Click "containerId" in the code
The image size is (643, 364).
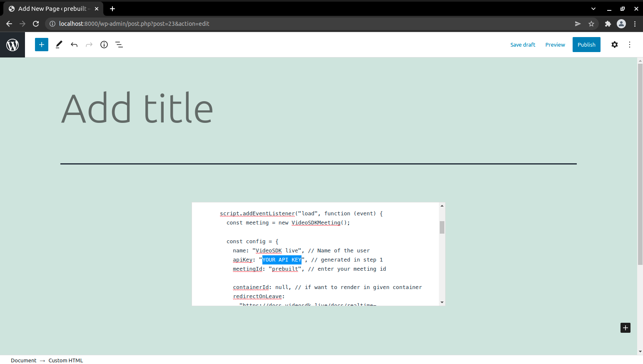pos(251,287)
